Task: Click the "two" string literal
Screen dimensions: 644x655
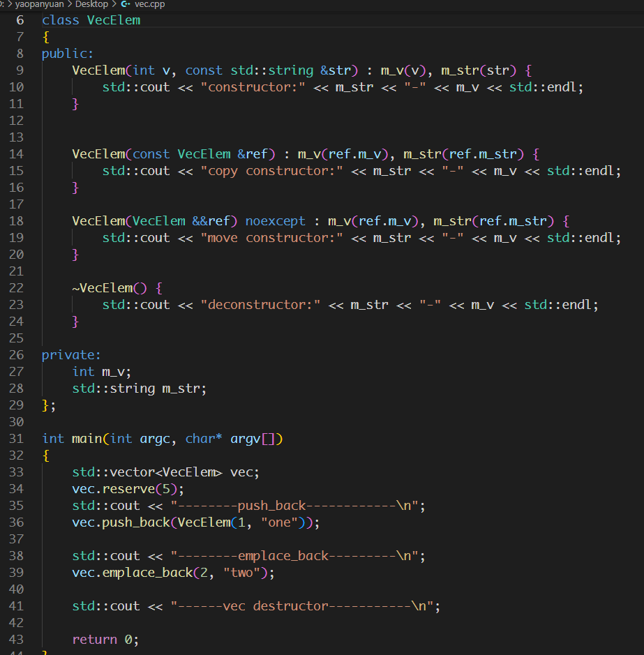Action: click(242, 572)
